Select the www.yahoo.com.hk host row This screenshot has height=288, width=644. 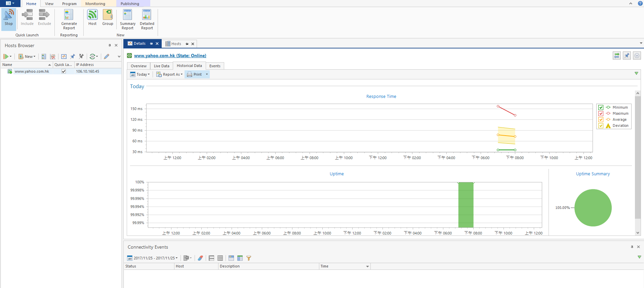point(61,71)
